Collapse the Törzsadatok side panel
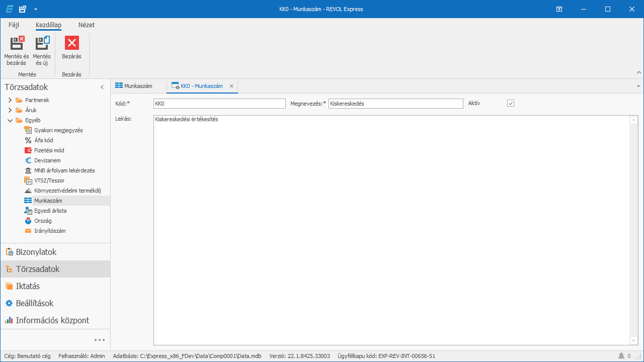Image resolution: width=644 pixels, height=362 pixels. 102,87
